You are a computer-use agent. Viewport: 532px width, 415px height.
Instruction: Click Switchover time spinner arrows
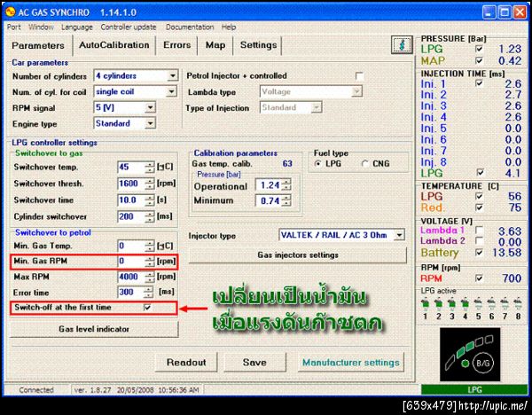[150, 200]
